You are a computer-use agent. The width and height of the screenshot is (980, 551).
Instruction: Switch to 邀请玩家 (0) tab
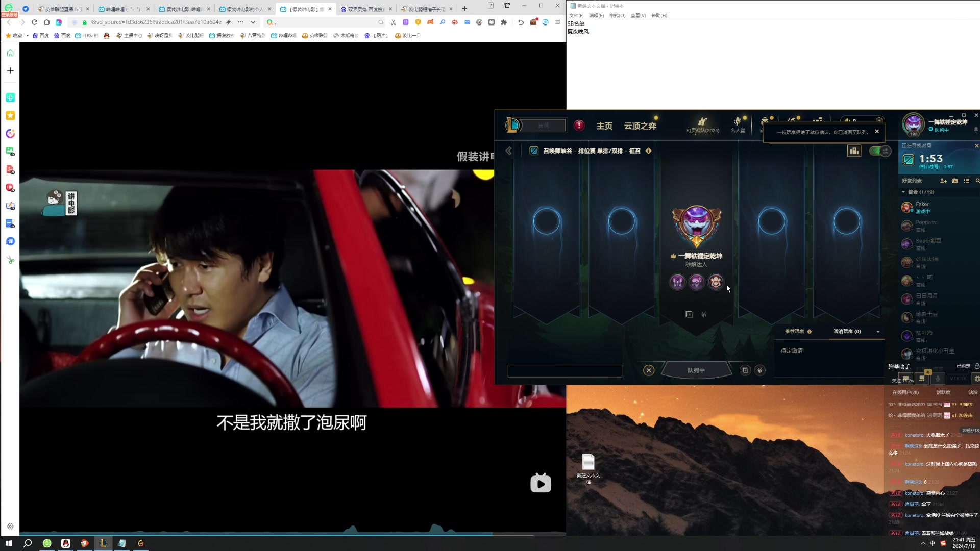(847, 332)
